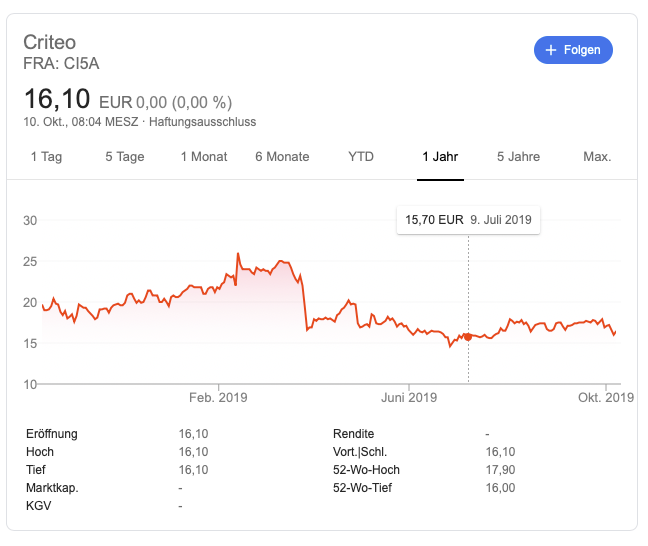Click the 15,70 EUR chart tooltip

pyautogui.click(x=468, y=219)
